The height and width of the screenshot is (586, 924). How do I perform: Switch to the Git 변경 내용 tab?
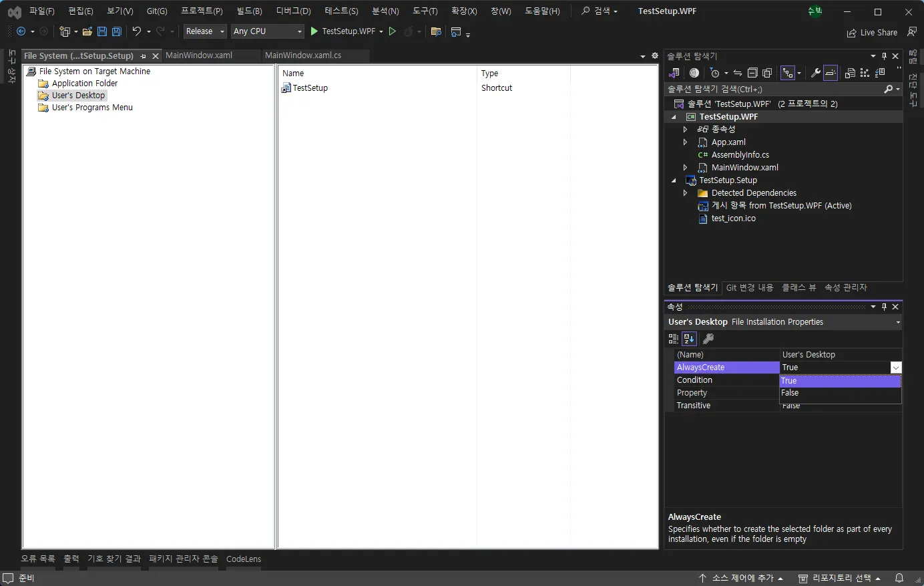tap(750, 288)
